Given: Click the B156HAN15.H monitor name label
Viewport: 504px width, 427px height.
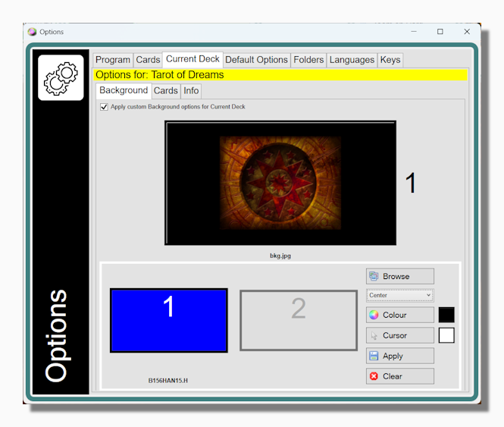Looking at the screenshot, I should (167, 381).
